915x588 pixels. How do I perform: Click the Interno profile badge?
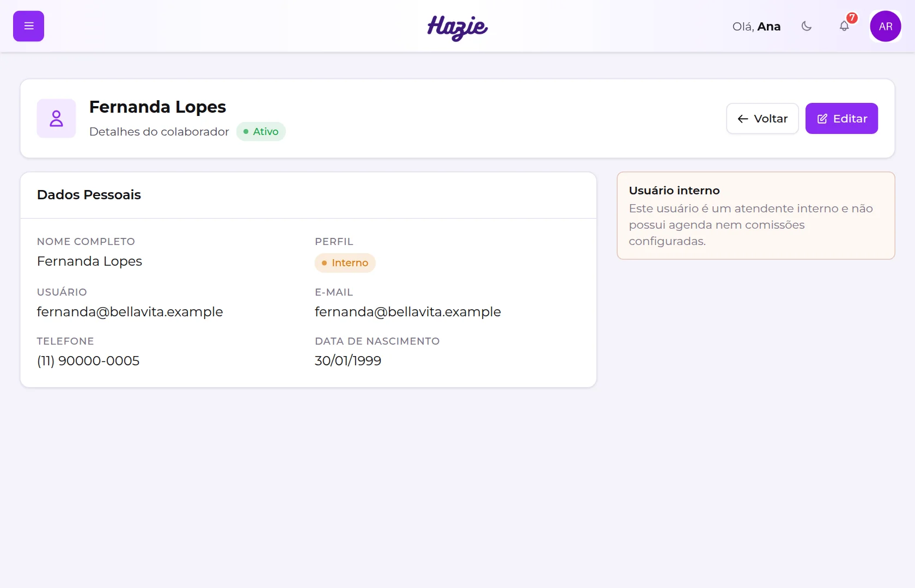click(x=345, y=263)
